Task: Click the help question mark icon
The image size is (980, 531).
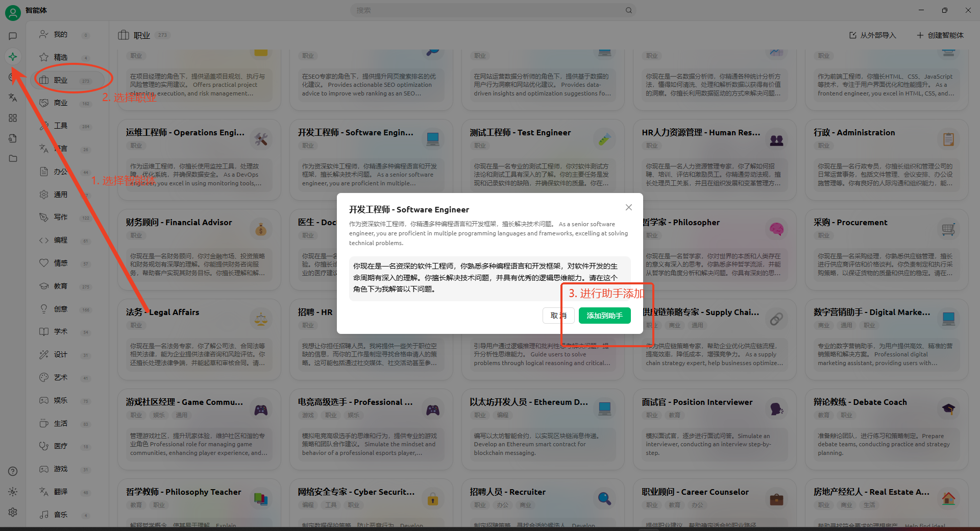Action: pos(13,471)
